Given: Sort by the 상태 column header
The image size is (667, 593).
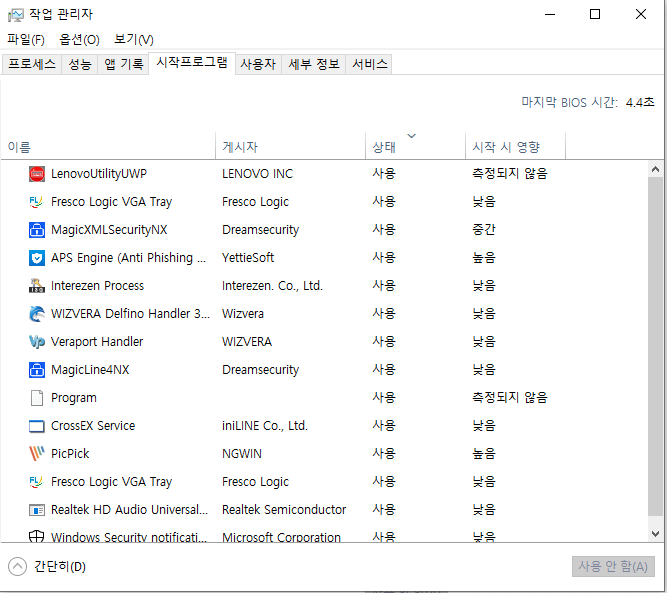Looking at the screenshot, I should [416, 146].
